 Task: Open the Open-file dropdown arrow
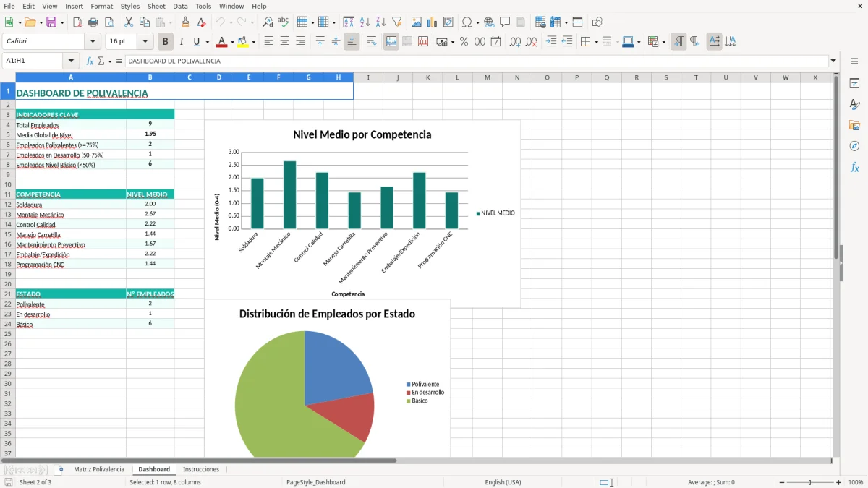coord(40,22)
